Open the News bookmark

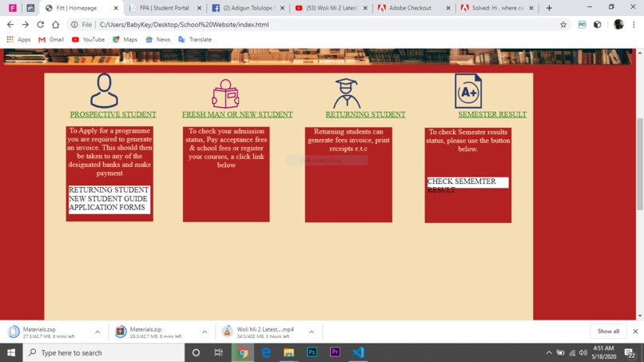click(157, 39)
